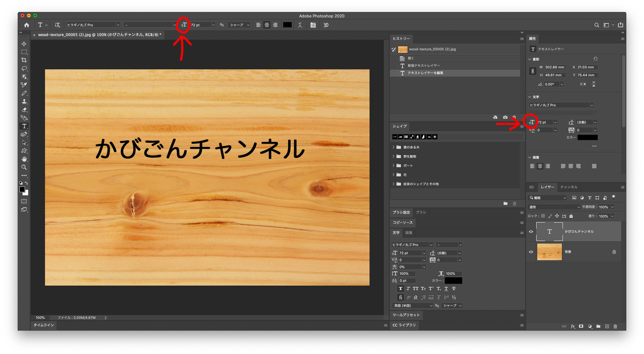
Task: Select the Crop tool
Action: point(24,60)
